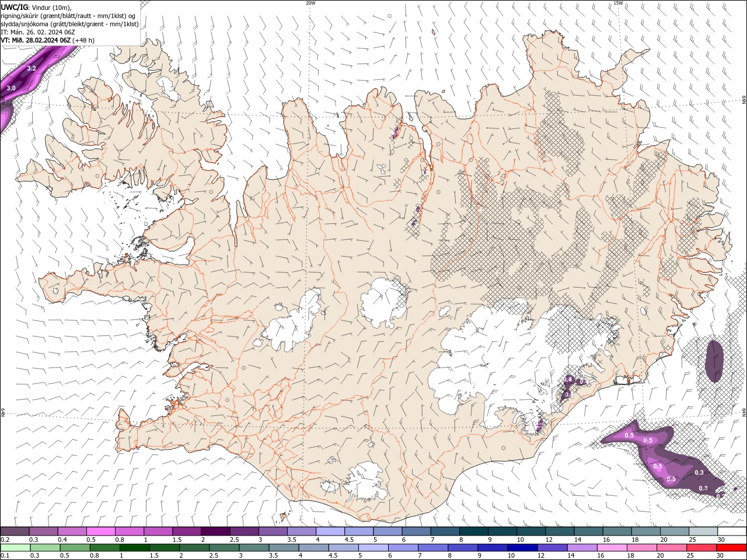Click the '15W' longitude label
The height and width of the screenshot is (560, 747).
[618, 3]
